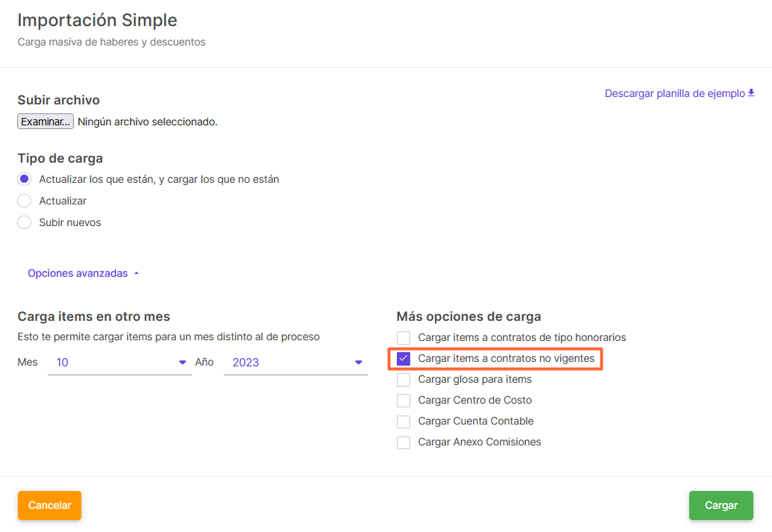Uncheck 'Cargar items a contratos no vigentes'

point(404,359)
